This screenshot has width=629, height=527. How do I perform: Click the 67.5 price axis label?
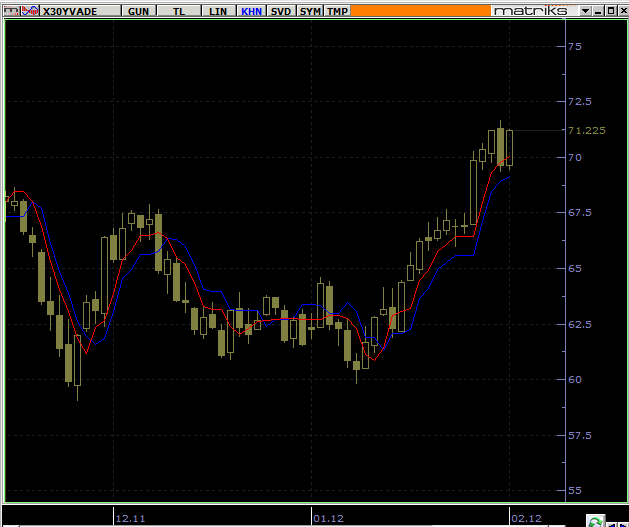(580, 213)
